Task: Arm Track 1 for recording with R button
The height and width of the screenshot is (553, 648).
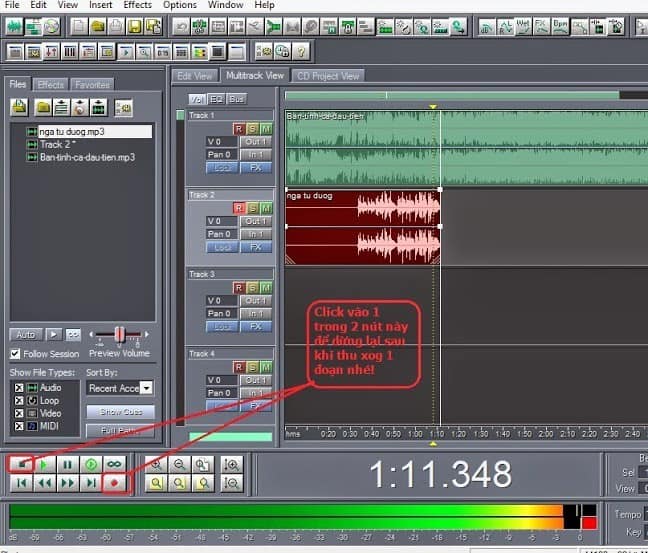Action: 238,128
